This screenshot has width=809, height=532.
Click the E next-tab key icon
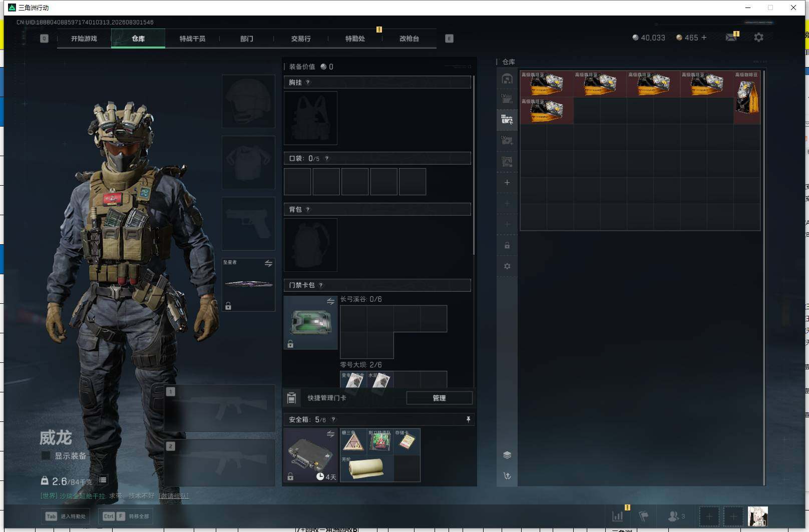449,39
